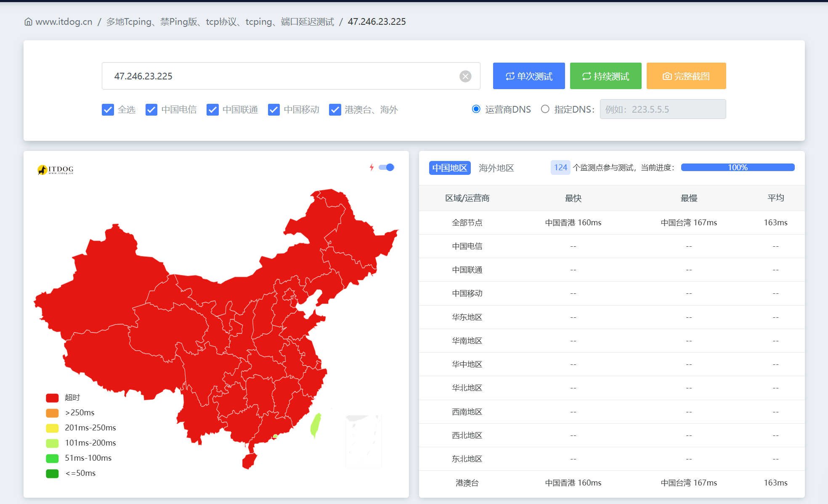Screen dimensions: 828x504
Task: Select the 东北地区 row label
Action: point(467,459)
